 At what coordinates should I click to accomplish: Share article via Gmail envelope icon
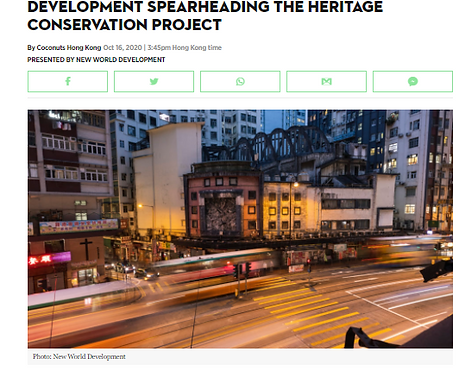[326, 81]
